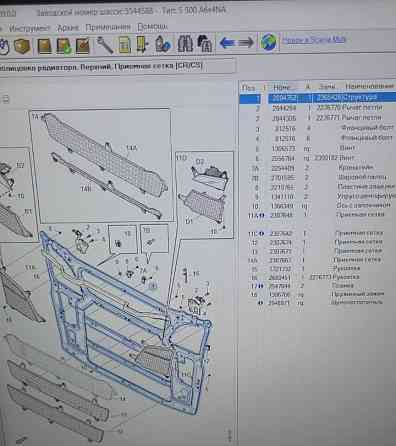The width and height of the screenshot is (396, 446).
Task: Open the Инструмент menu
Action: tap(29, 28)
